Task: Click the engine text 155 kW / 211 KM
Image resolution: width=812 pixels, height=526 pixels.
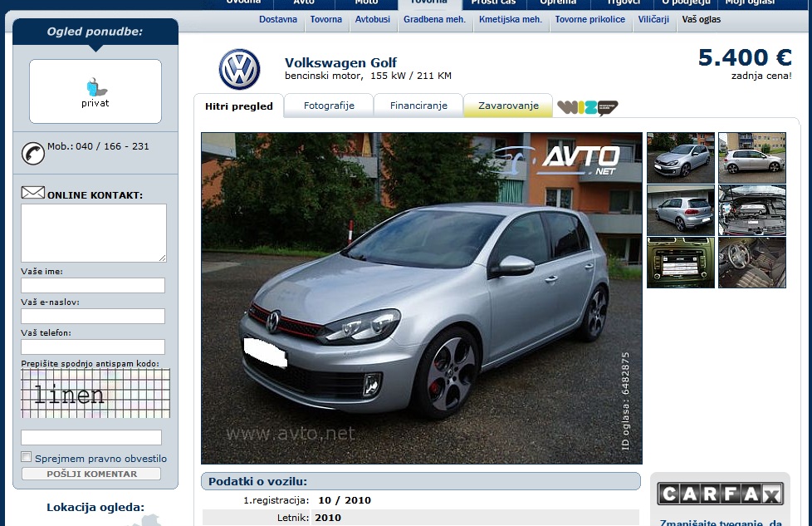Action: click(x=411, y=76)
